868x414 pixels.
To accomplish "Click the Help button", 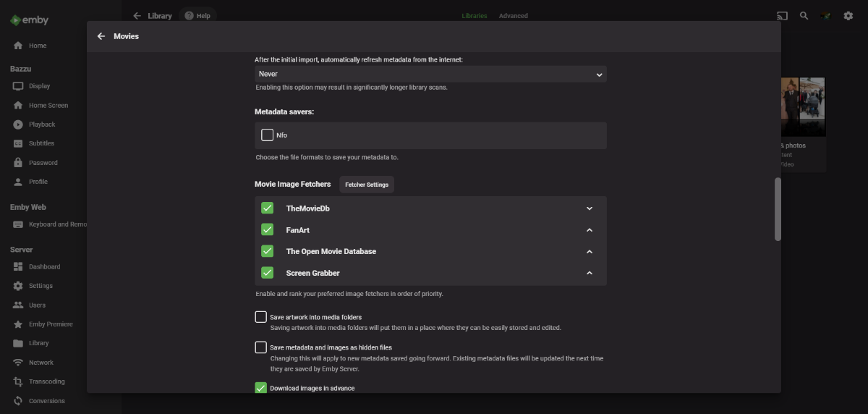I will pos(197,16).
